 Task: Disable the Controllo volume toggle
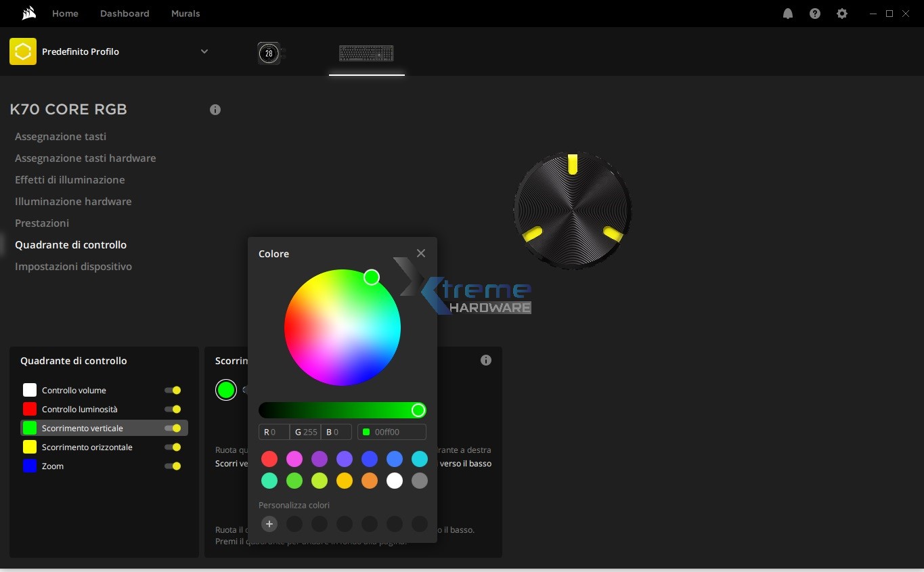click(x=173, y=391)
